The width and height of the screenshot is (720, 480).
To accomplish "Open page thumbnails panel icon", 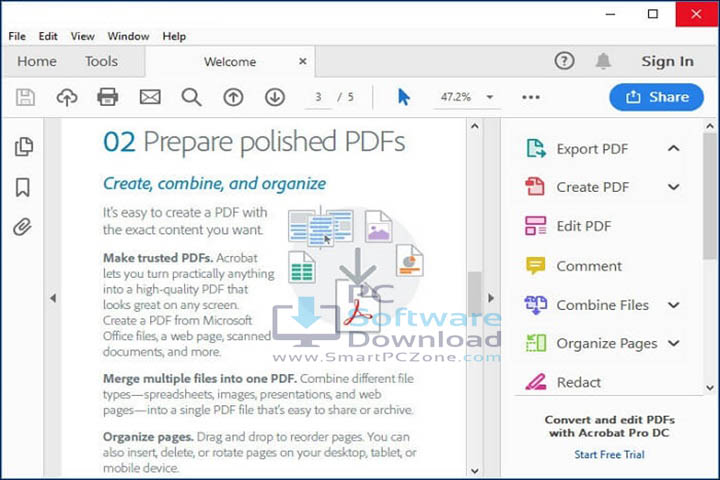I will click(23, 147).
